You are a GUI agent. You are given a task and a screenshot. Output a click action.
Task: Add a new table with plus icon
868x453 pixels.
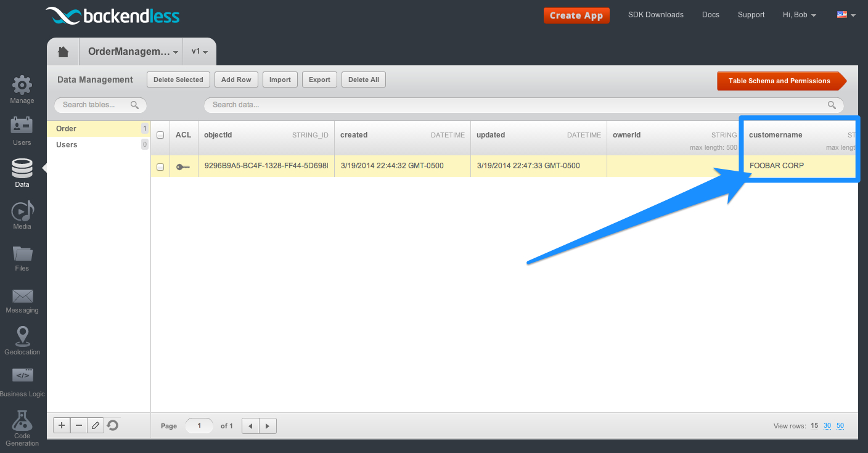(x=62, y=425)
